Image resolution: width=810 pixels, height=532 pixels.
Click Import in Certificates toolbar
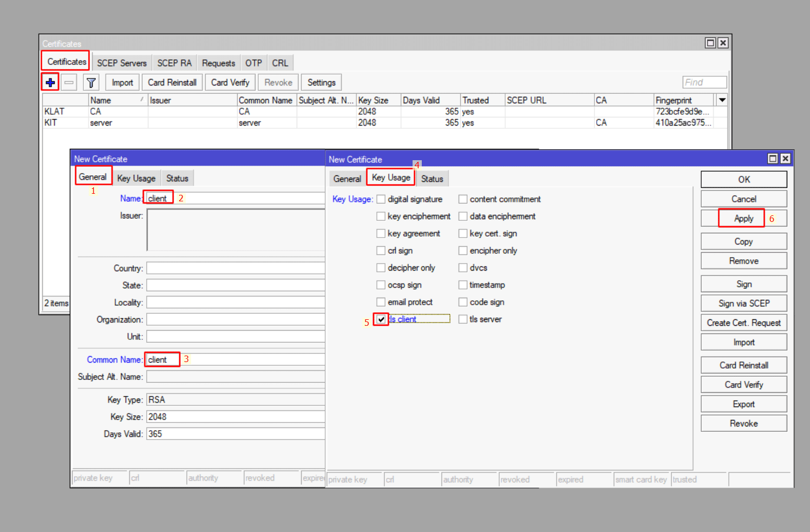122,82
